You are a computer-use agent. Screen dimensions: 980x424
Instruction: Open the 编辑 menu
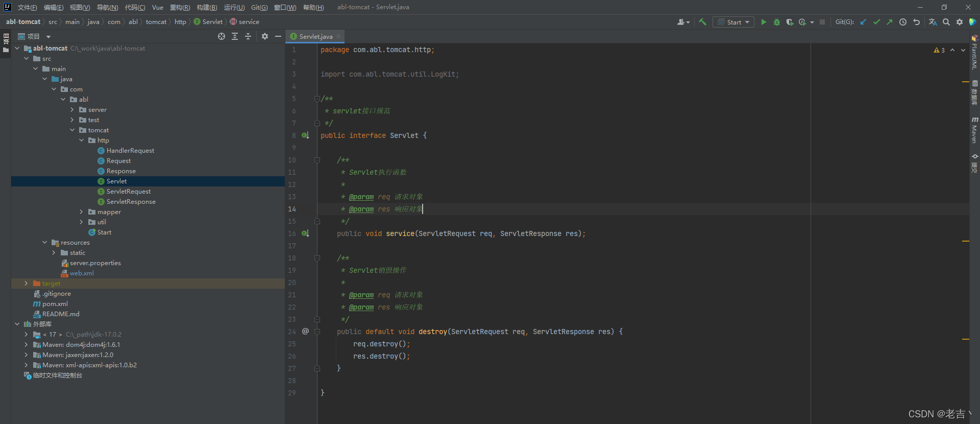tap(54, 8)
